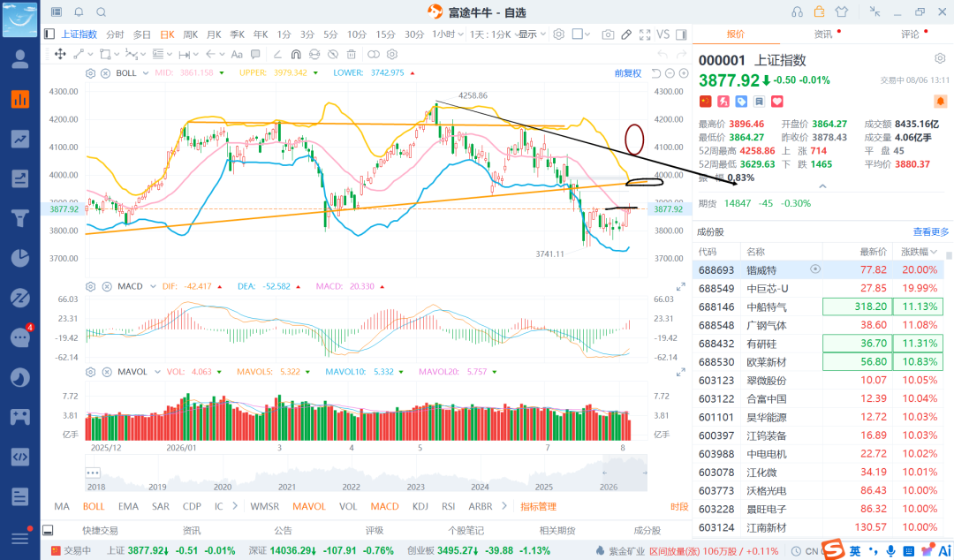Open the MAVOL indicator dropdown arrow
Image resolution: width=954 pixels, height=560 pixels.
coord(157,371)
